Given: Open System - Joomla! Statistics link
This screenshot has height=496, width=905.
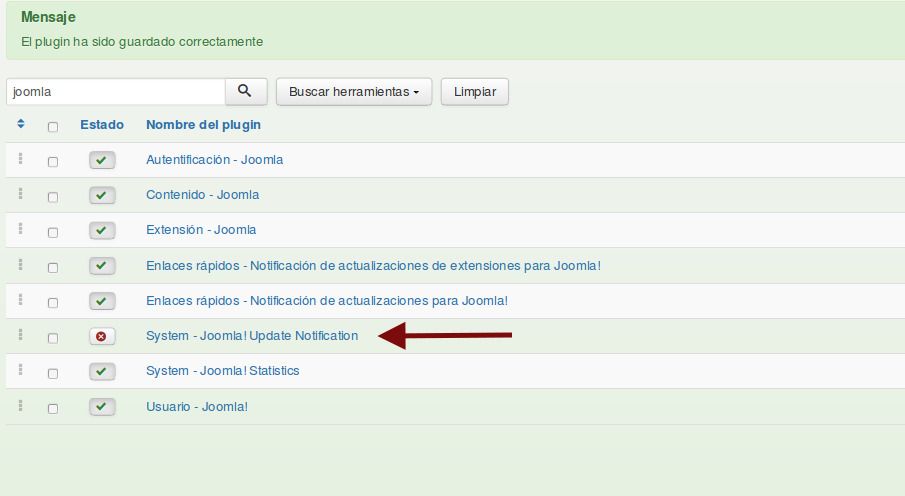Looking at the screenshot, I should coord(222,371).
